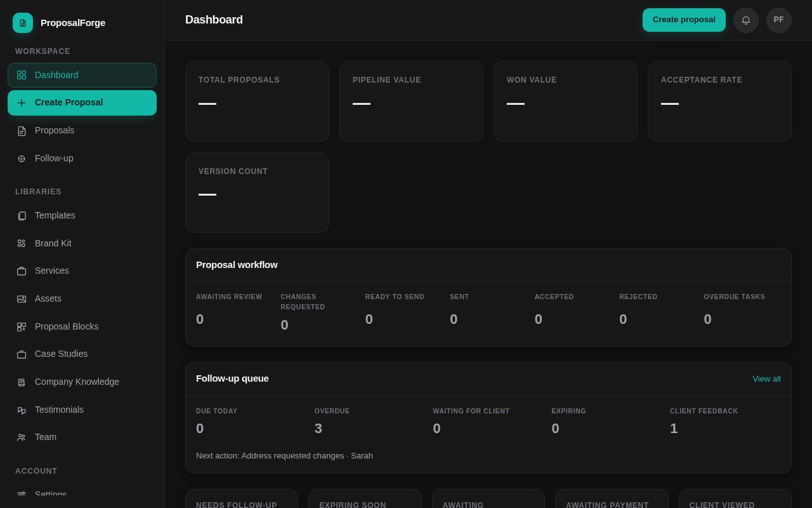The height and width of the screenshot is (508, 812).
Task: Click Overdue value 3
Action: (x=318, y=429)
